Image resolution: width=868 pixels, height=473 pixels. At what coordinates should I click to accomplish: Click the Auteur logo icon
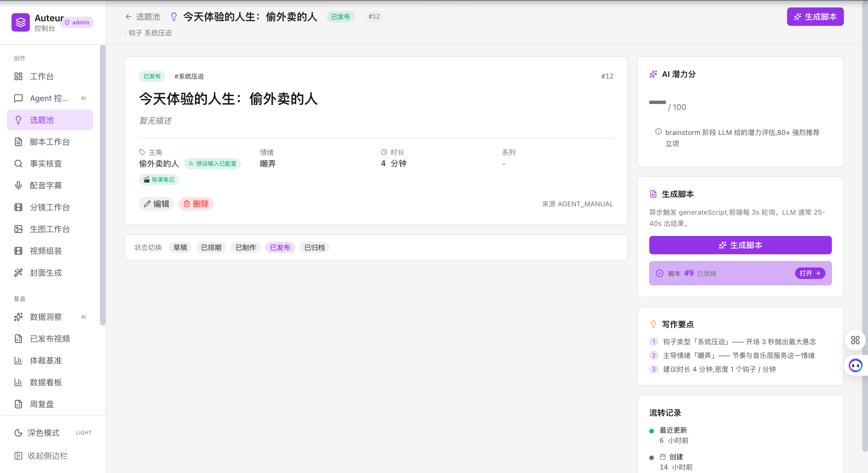21,22
